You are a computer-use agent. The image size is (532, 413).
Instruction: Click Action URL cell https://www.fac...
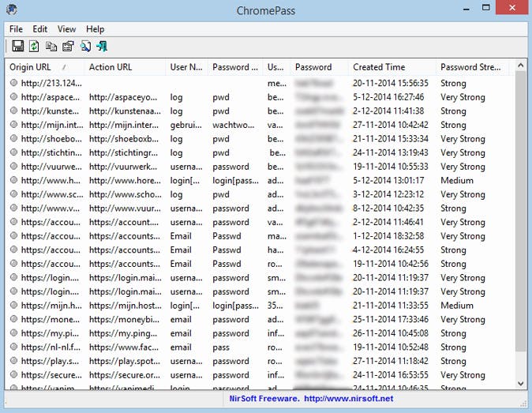pyautogui.click(x=123, y=347)
